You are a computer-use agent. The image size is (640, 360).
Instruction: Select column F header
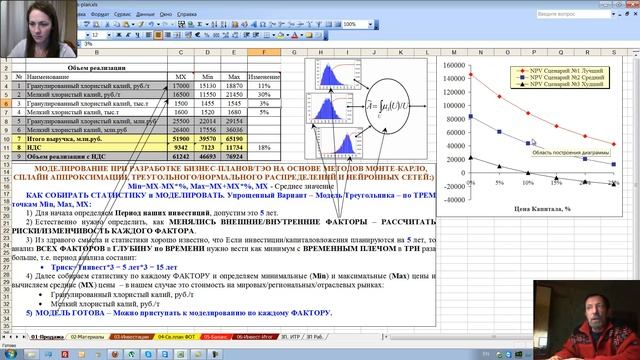(x=264, y=52)
